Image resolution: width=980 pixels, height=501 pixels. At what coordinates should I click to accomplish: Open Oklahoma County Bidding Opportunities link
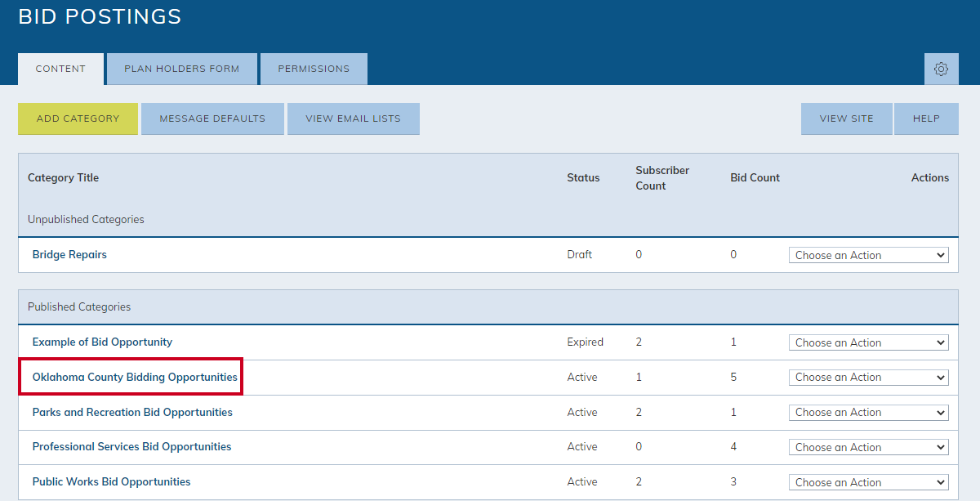point(135,378)
